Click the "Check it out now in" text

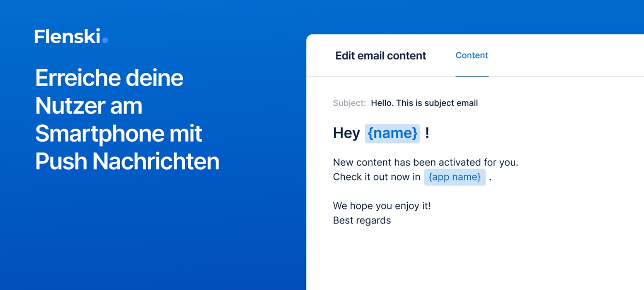(376, 177)
